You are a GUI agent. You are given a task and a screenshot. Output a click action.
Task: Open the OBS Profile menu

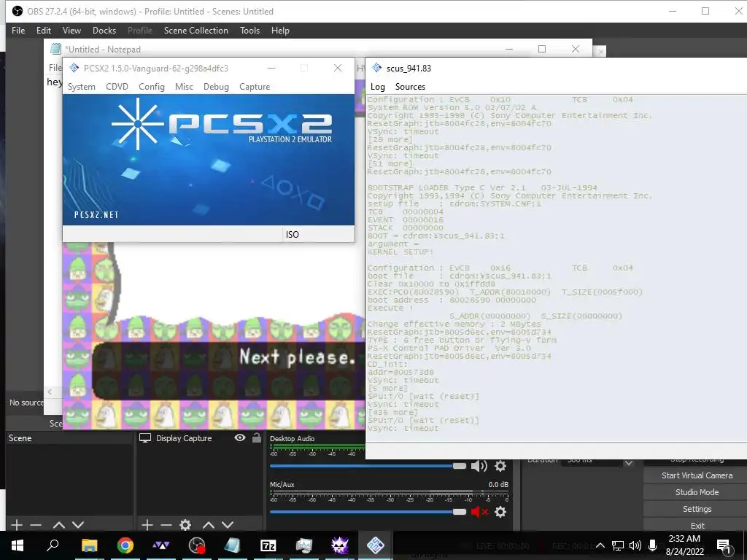(x=140, y=31)
